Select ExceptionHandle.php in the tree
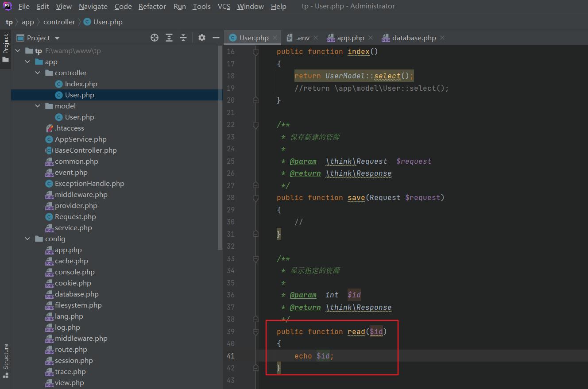This screenshot has height=389, width=588. tap(85, 184)
